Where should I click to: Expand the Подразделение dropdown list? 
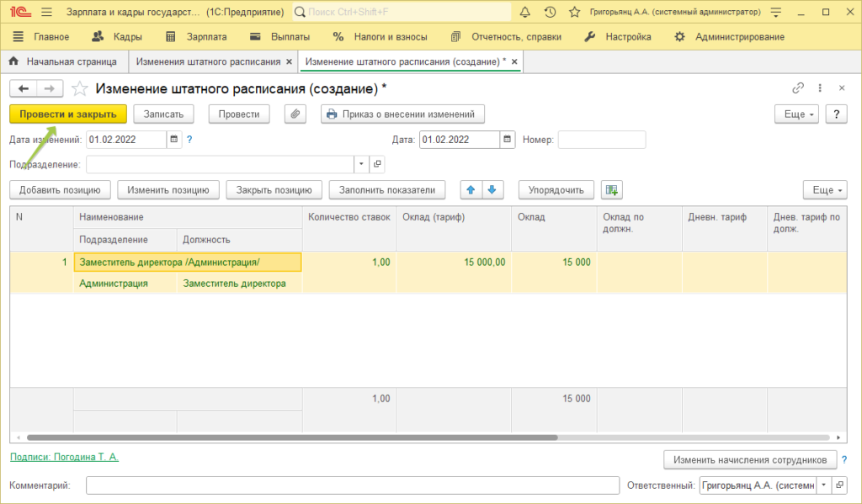361,164
